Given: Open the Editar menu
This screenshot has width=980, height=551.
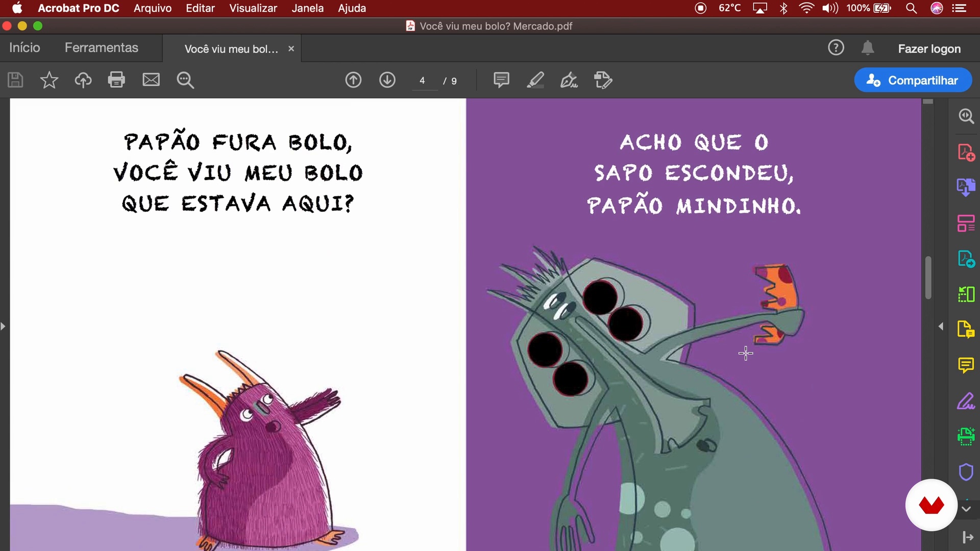Looking at the screenshot, I should coord(200,8).
